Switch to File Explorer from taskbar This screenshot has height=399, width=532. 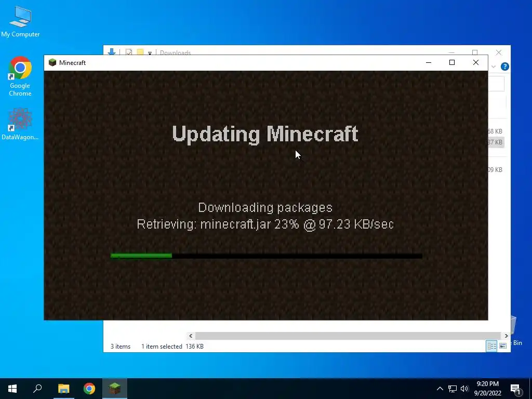(x=63, y=389)
